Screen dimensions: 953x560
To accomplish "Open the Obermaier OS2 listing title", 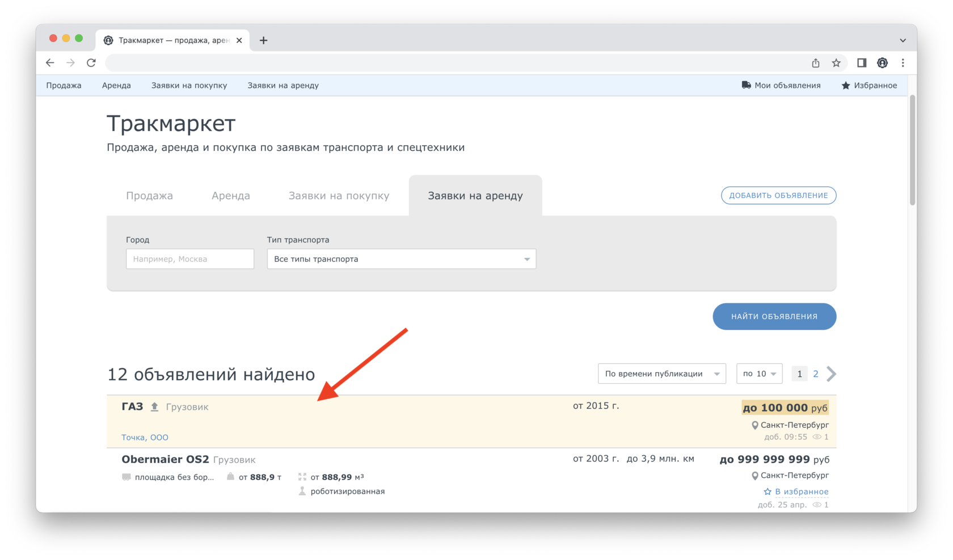I will pyautogui.click(x=165, y=459).
